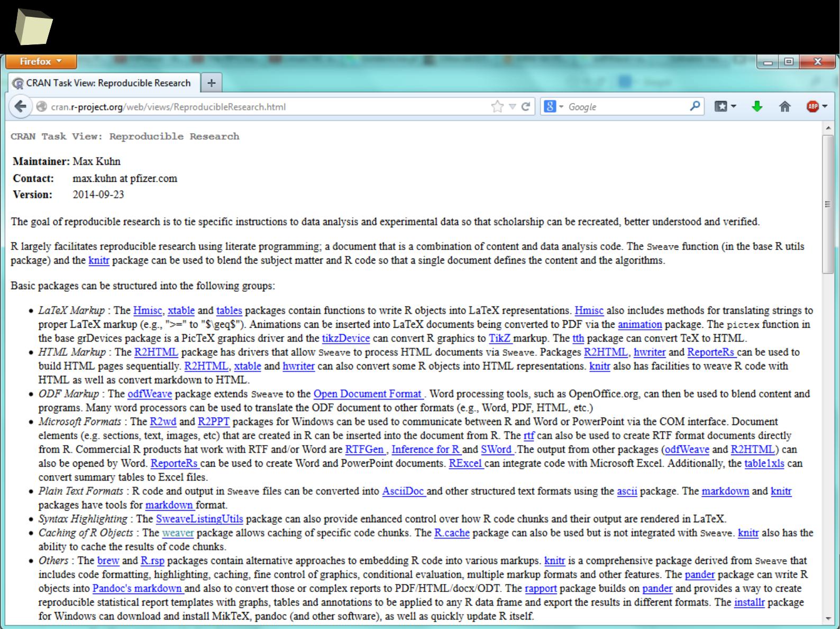The width and height of the screenshot is (840, 629).
Task: Open the ReporteRs link in HTML Markup
Action: pos(712,352)
